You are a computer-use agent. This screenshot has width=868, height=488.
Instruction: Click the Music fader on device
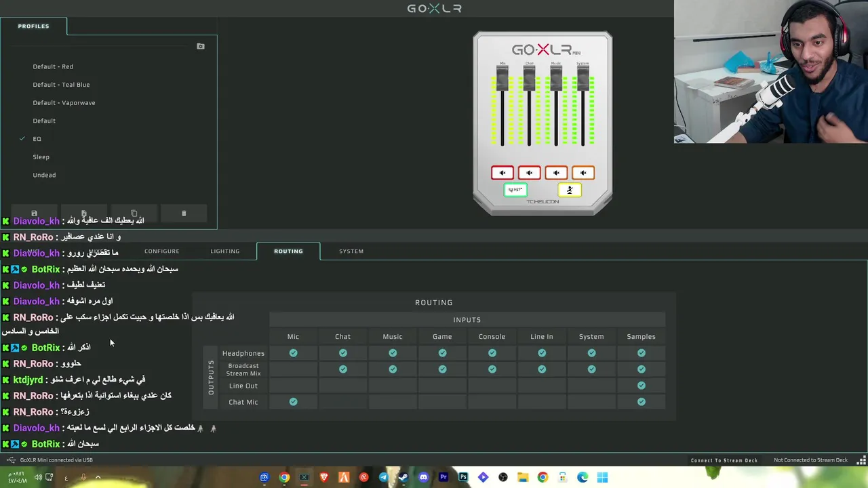coord(556,78)
